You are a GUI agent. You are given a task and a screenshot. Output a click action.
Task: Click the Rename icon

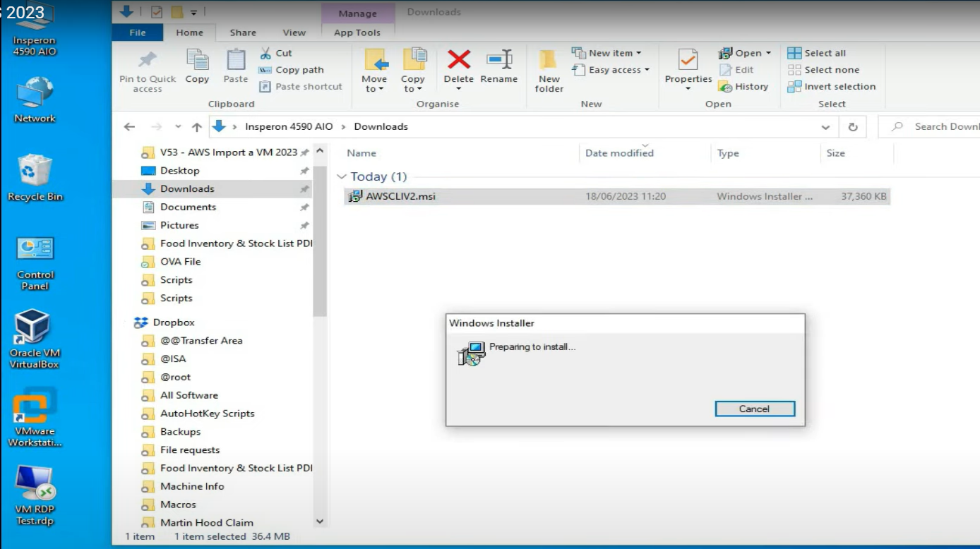coord(499,60)
